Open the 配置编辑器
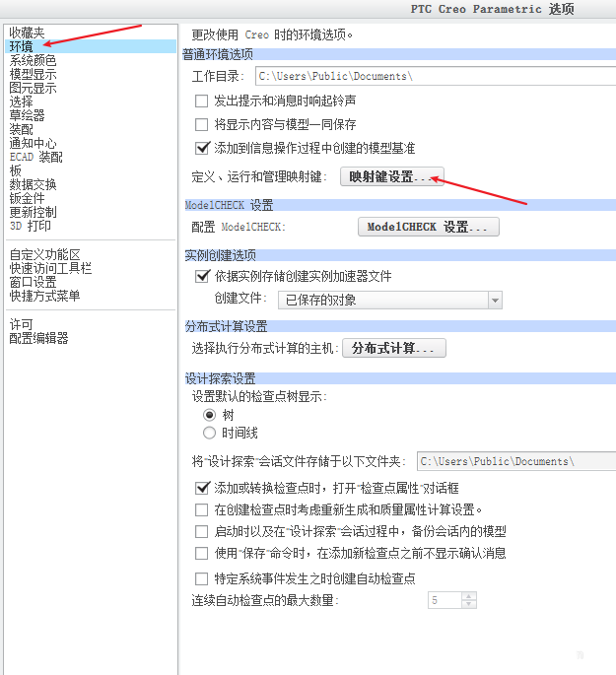Screen dimensions: 616x675 click(x=38, y=338)
